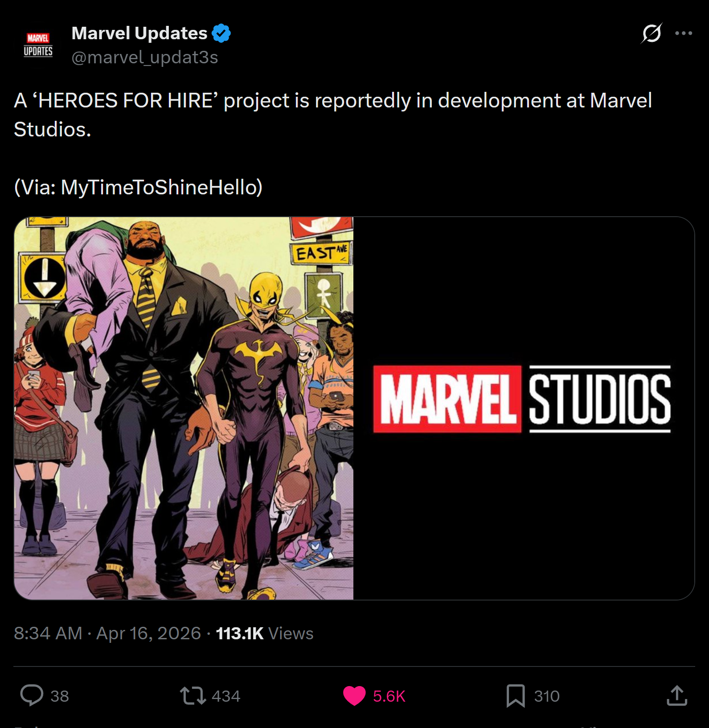Click the 5.6K likes count
The height and width of the screenshot is (728, 709).
389,696
